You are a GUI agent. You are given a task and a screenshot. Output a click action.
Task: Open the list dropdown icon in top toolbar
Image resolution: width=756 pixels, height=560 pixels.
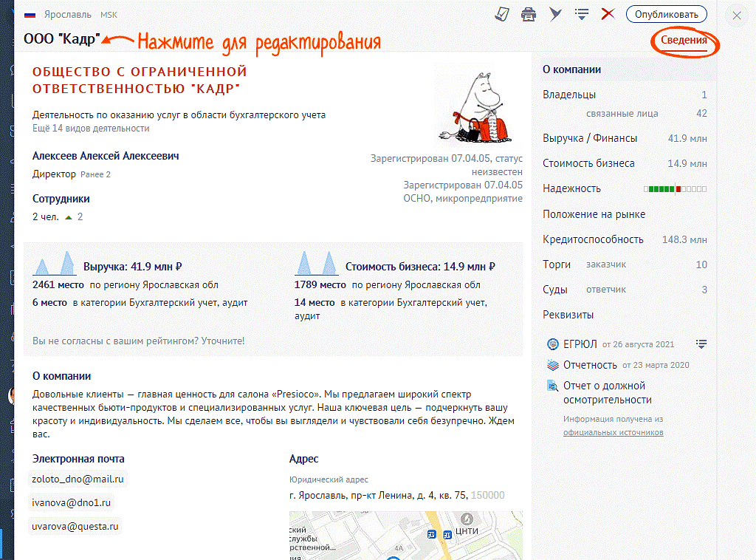click(x=582, y=14)
